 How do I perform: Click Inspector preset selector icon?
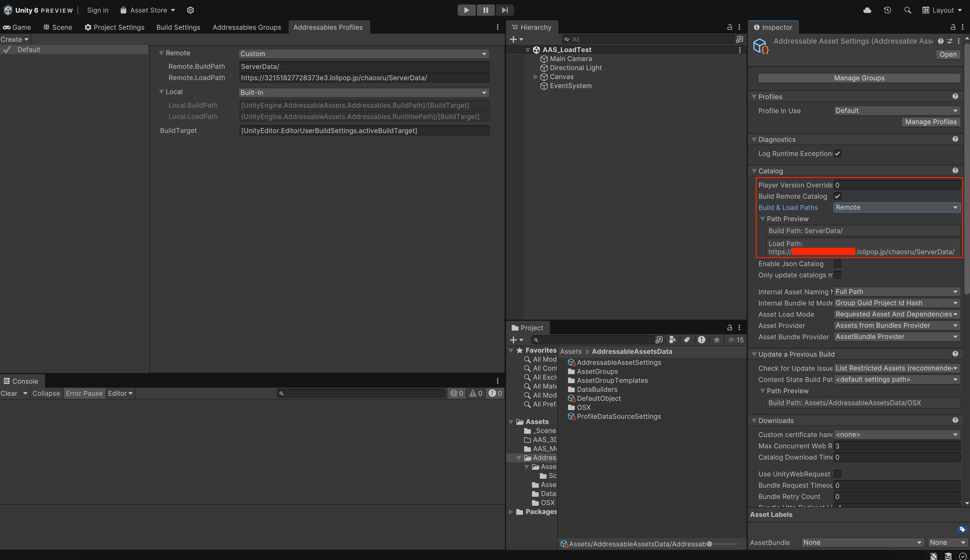(x=950, y=41)
